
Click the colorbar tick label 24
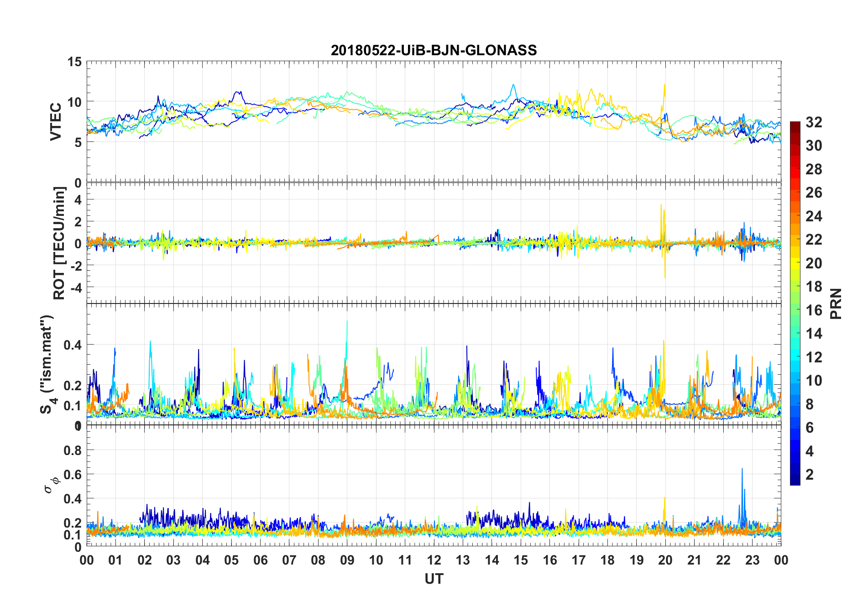pyautogui.click(x=814, y=216)
